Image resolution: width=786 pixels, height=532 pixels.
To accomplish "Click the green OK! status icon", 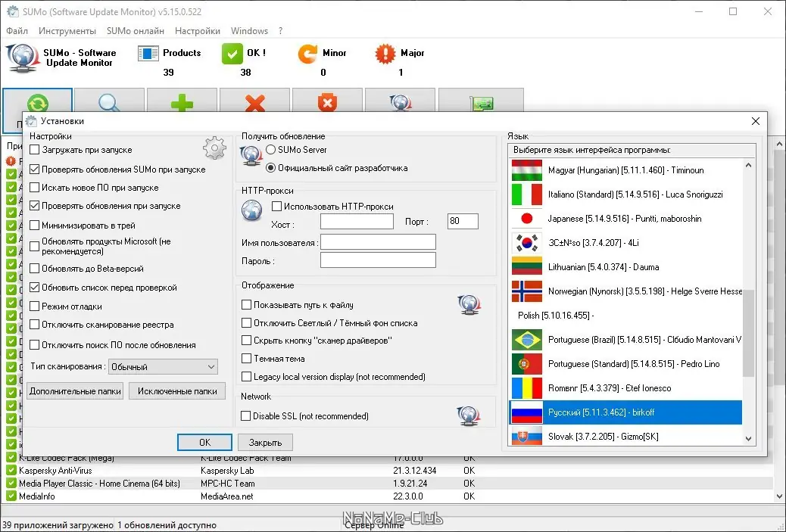I will tap(232, 53).
